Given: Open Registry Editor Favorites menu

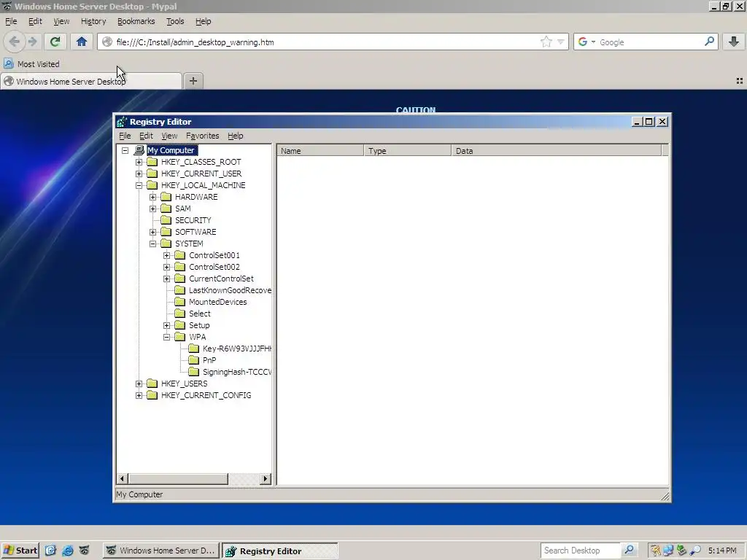Looking at the screenshot, I should click(203, 136).
